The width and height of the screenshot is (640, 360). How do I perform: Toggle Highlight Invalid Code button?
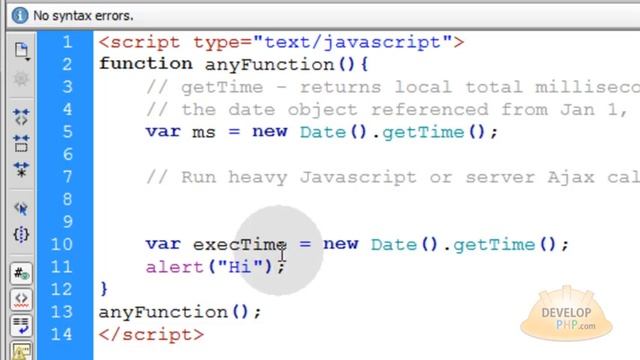[x=21, y=300]
